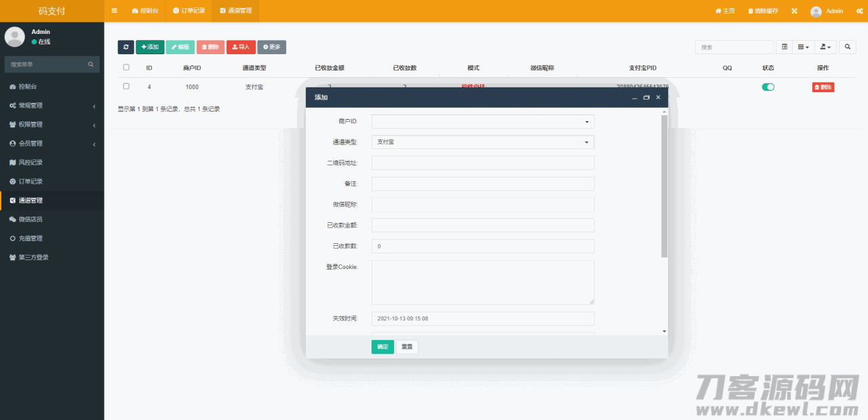Click the 重置 reset button
868x420 pixels.
[407, 347]
